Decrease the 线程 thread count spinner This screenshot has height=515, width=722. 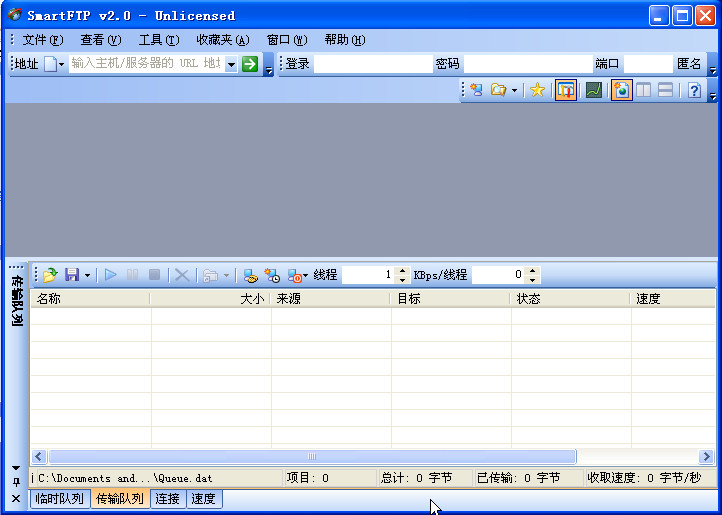pyautogui.click(x=402, y=280)
